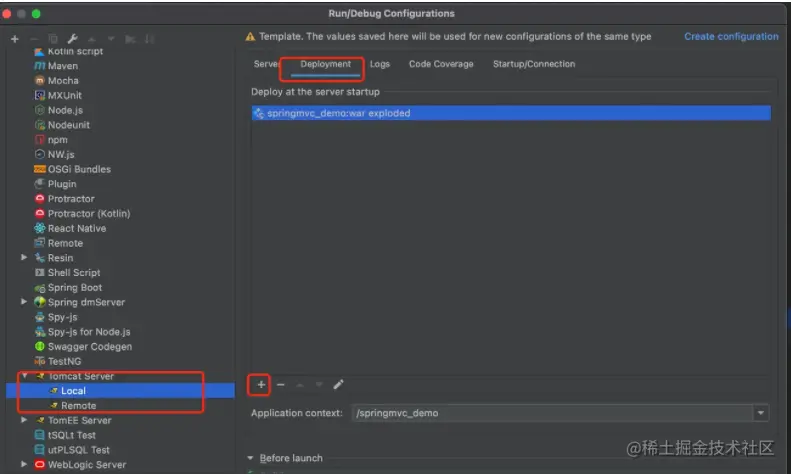Click the Resin icon
This screenshot has height=474, width=791.
[x=40, y=258]
